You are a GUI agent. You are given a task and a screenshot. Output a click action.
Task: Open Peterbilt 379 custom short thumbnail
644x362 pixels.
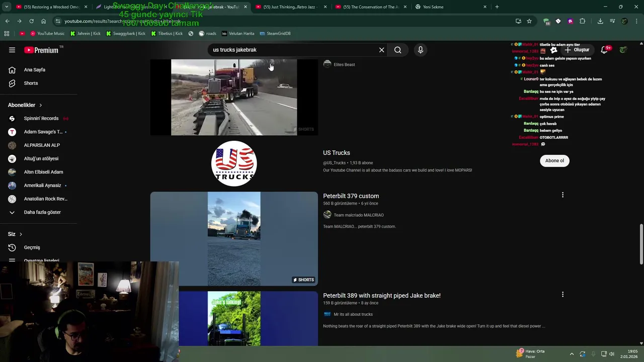click(x=234, y=239)
